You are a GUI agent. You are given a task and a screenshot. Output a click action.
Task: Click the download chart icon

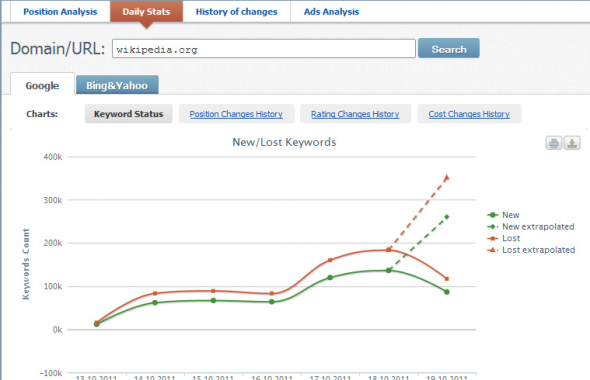coord(572,143)
